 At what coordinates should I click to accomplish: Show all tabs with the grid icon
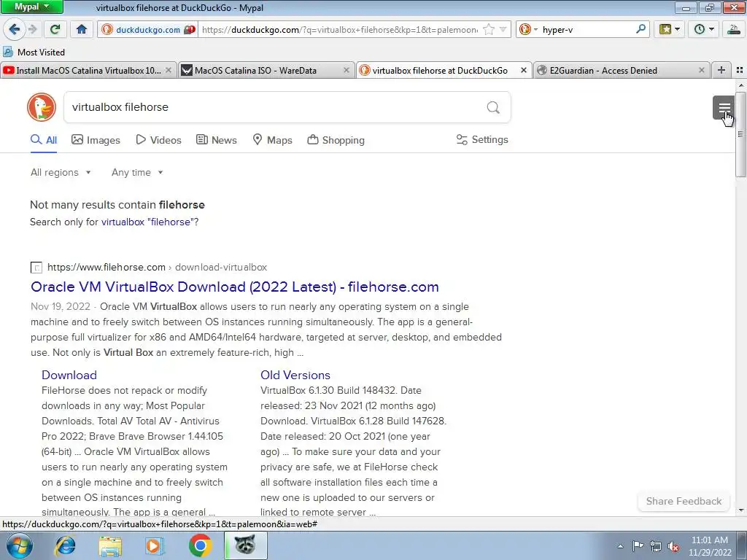pyautogui.click(x=740, y=71)
